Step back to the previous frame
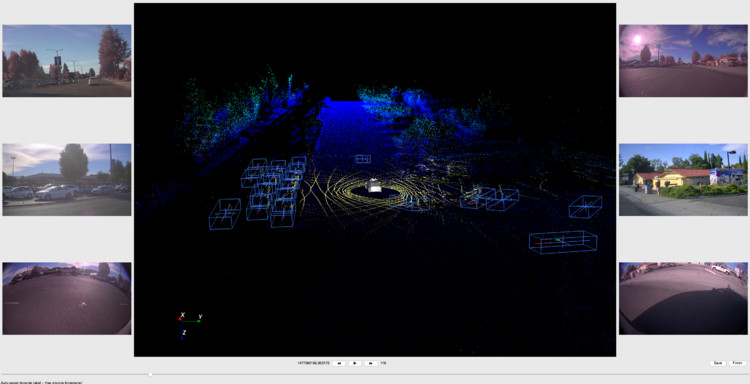The height and width of the screenshot is (384, 750). [x=339, y=363]
